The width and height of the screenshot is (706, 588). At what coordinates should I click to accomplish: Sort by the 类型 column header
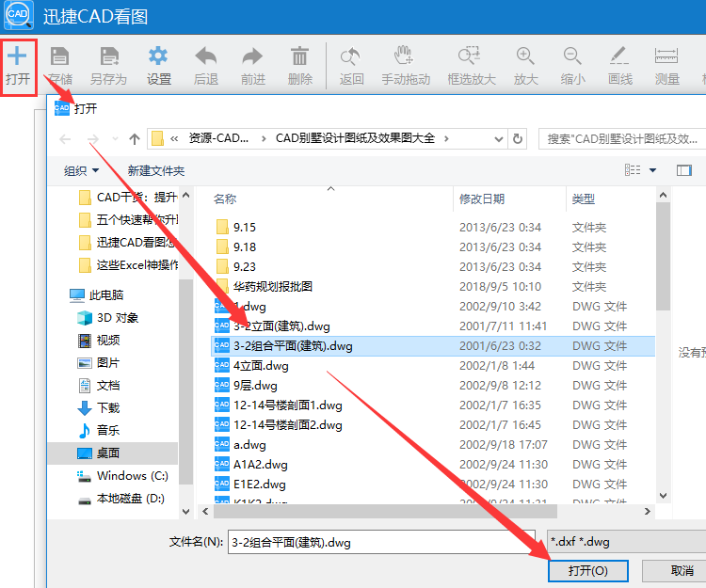(x=584, y=199)
